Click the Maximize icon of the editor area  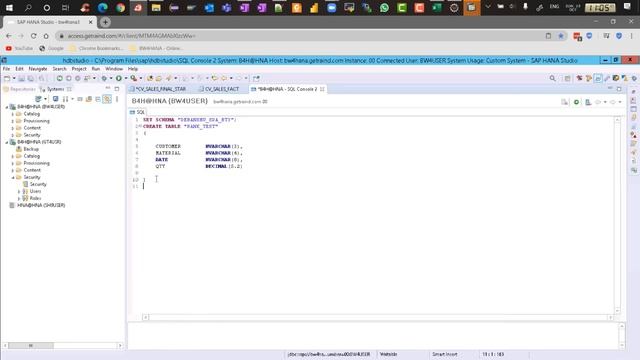[x=619, y=89]
